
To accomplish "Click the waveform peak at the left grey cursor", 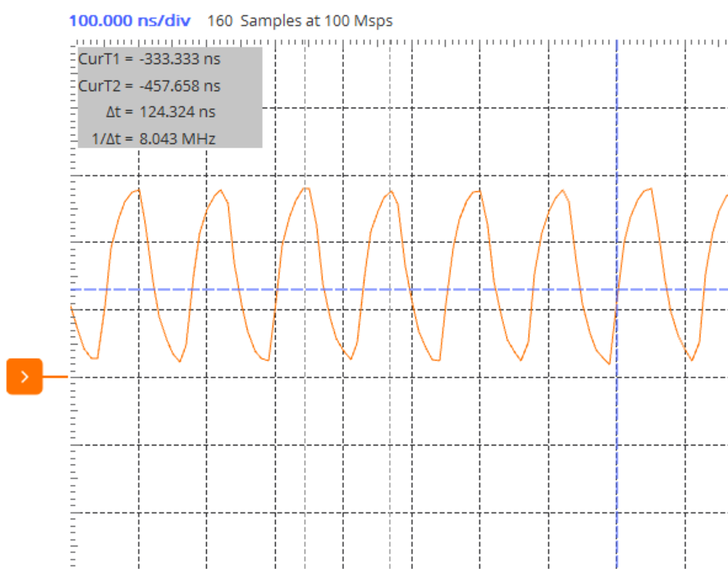I will pos(305,188).
